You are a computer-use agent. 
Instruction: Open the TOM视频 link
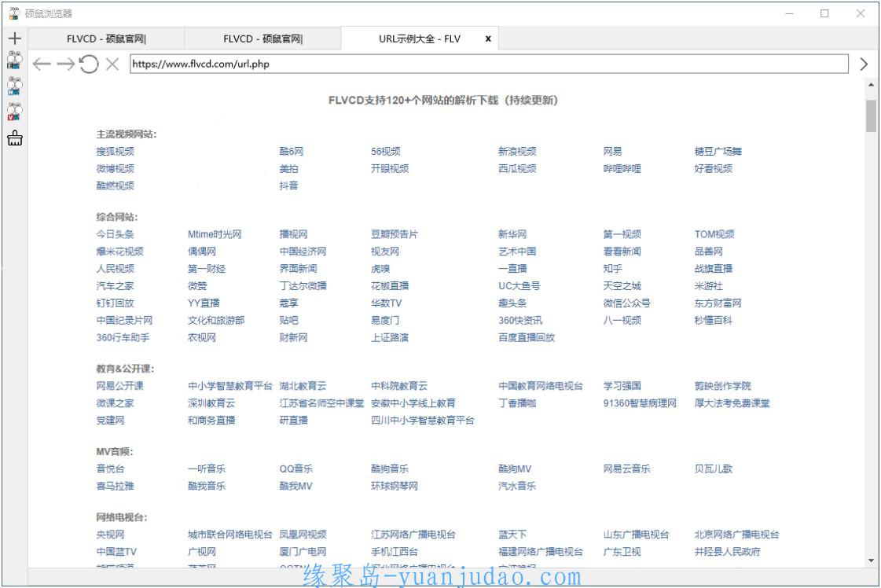click(714, 234)
